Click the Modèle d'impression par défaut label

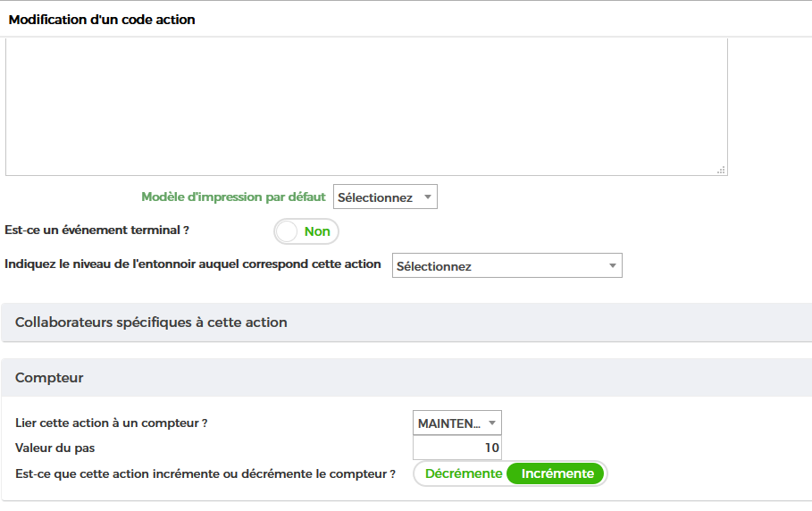tap(233, 197)
